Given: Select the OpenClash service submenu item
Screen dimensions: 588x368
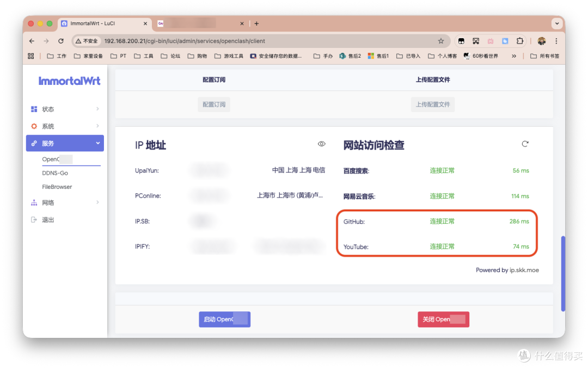Looking at the screenshot, I should (x=57, y=159).
